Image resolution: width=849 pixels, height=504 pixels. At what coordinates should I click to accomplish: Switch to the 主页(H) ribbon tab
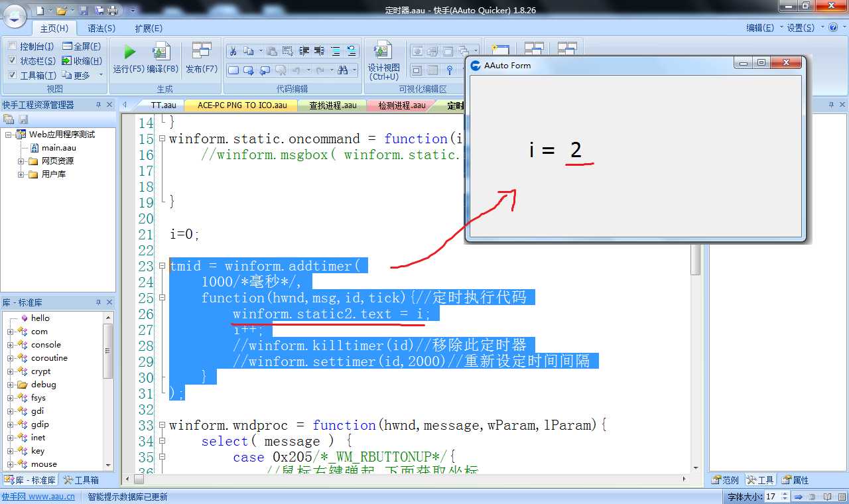(x=54, y=29)
